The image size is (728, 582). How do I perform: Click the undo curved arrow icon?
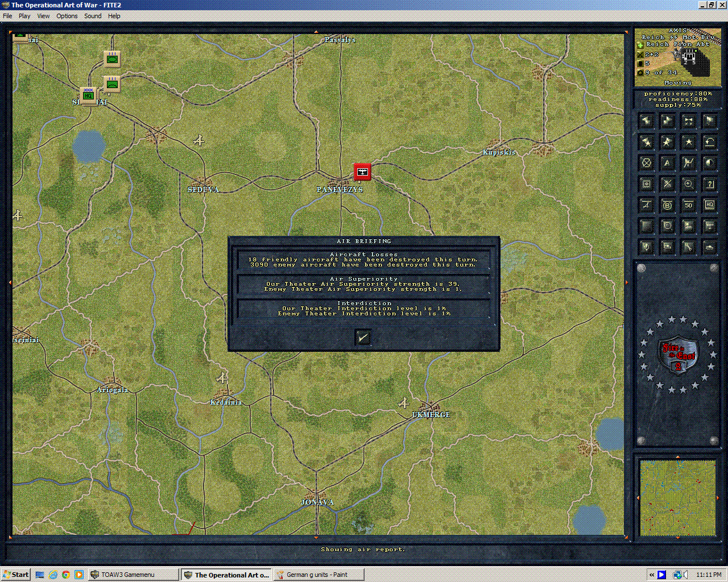[x=709, y=142]
